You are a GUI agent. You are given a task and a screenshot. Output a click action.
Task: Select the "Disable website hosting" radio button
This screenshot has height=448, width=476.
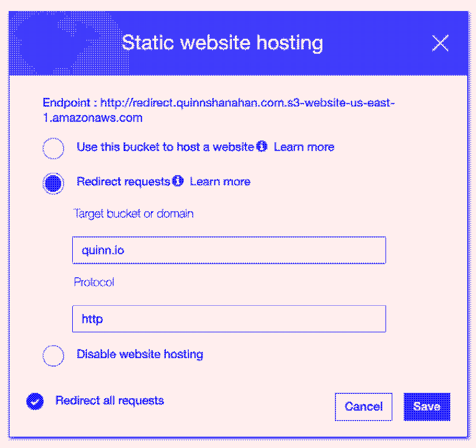[x=53, y=356]
